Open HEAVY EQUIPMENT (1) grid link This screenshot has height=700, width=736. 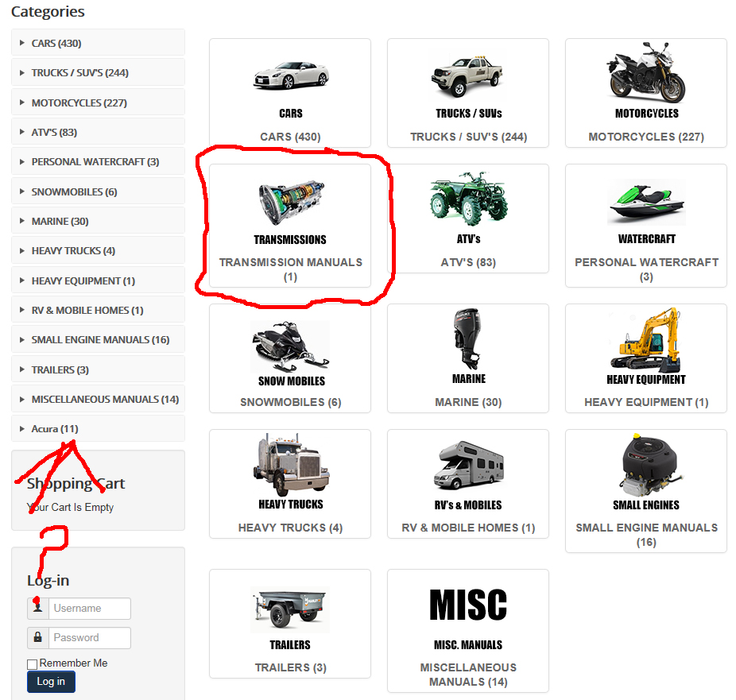(646, 403)
